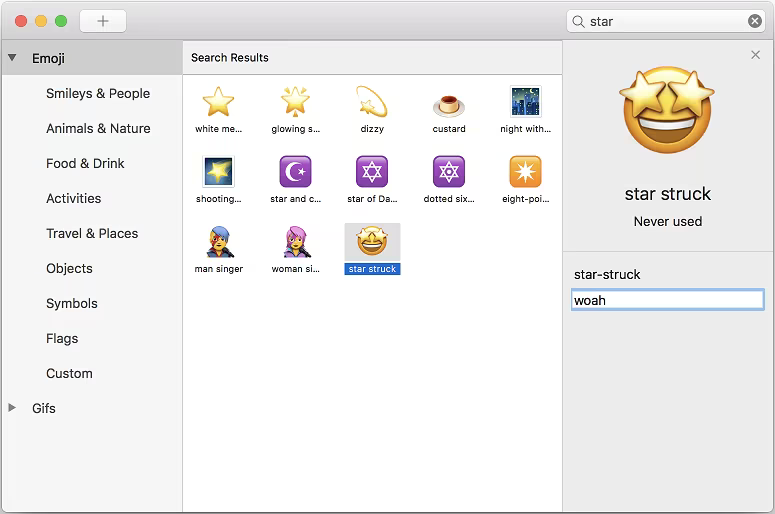Open the Activities category
Screen dimensions: 775x514
[x=74, y=199]
